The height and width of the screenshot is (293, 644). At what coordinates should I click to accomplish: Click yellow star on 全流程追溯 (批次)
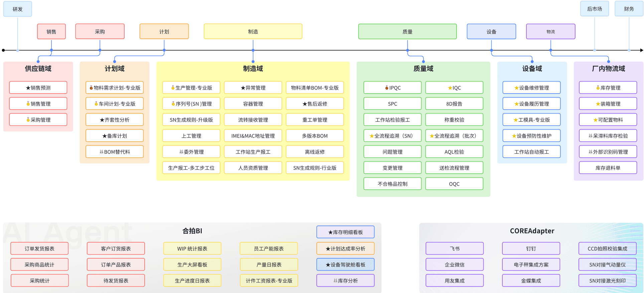[432, 136]
